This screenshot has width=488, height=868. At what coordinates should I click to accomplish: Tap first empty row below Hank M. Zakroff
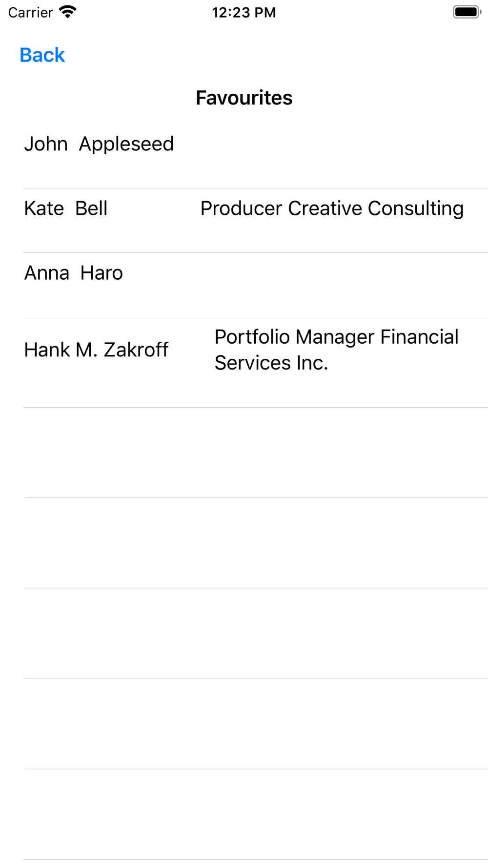point(256,453)
